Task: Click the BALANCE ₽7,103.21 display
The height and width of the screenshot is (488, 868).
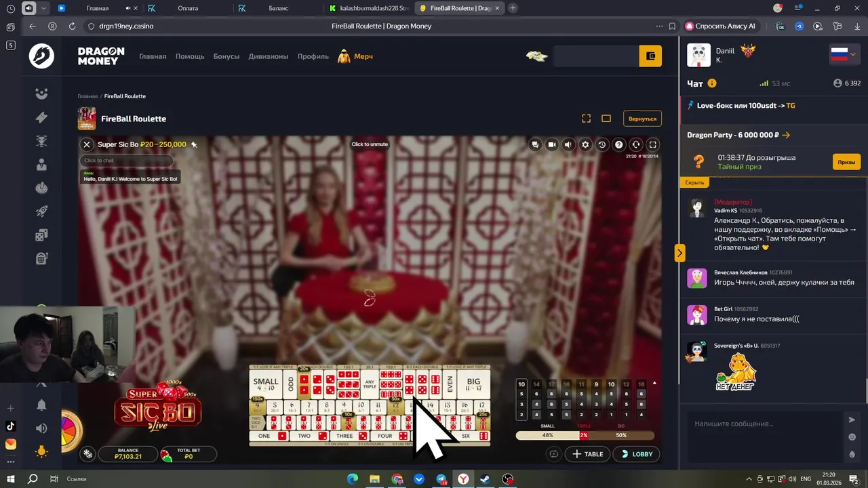Action: point(127,453)
